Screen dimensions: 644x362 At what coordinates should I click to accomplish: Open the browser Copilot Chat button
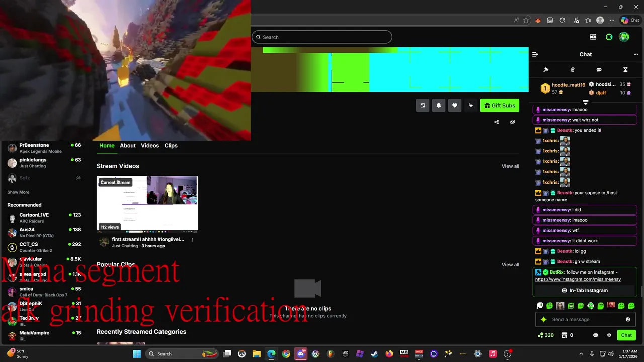coord(630,20)
